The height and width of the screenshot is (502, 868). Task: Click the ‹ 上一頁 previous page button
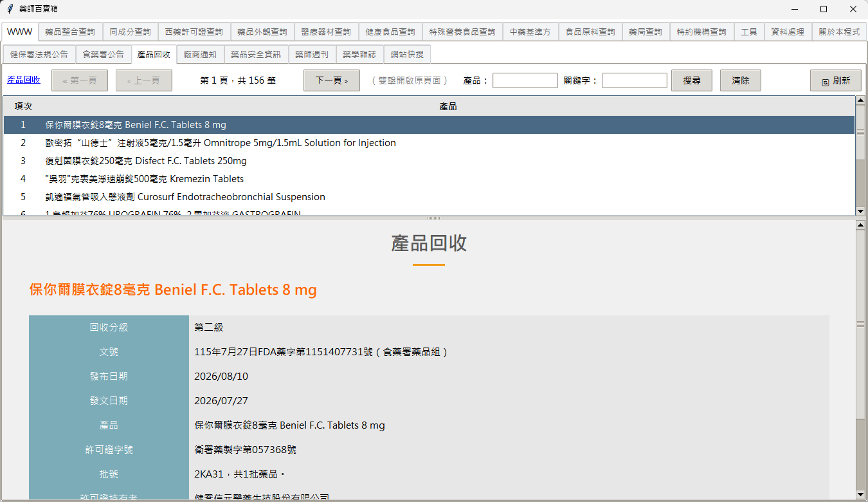tap(143, 80)
